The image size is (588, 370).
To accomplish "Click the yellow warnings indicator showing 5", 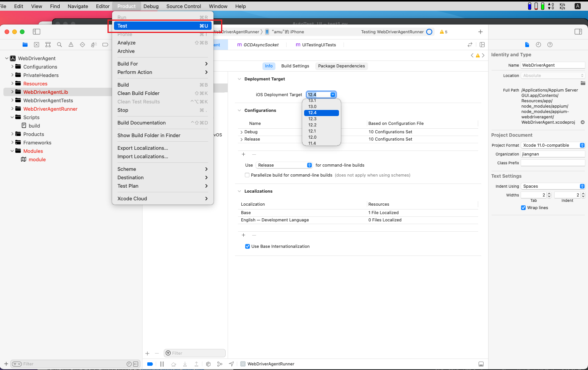I will pyautogui.click(x=444, y=32).
